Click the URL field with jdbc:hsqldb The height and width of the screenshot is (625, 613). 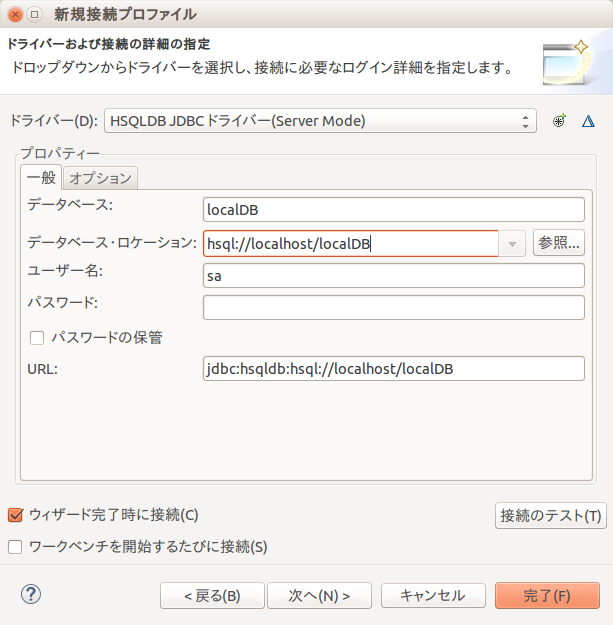[x=394, y=368]
